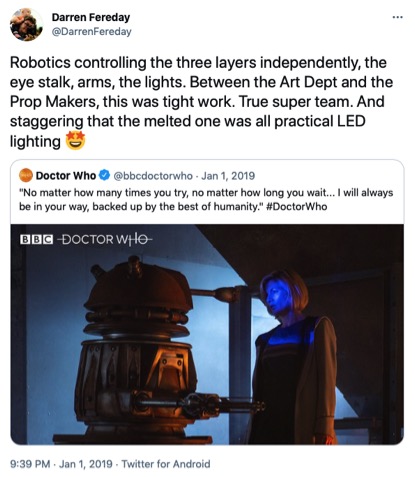Open the @bbcdoctorwho handle
The image size is (415, 477).
(x=153, y=176)
